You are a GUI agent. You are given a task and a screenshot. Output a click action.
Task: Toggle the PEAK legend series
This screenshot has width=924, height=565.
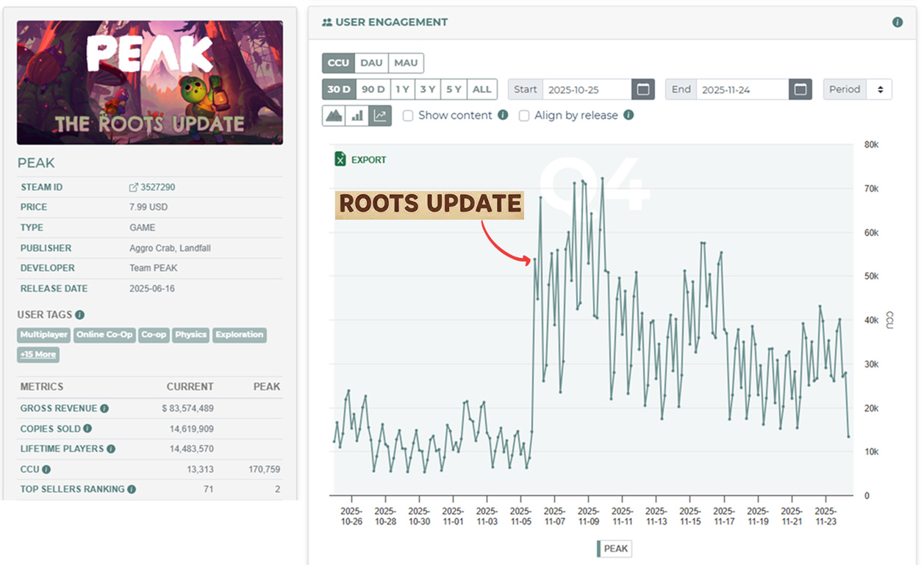pyautogui.click(x=615, y=549)
